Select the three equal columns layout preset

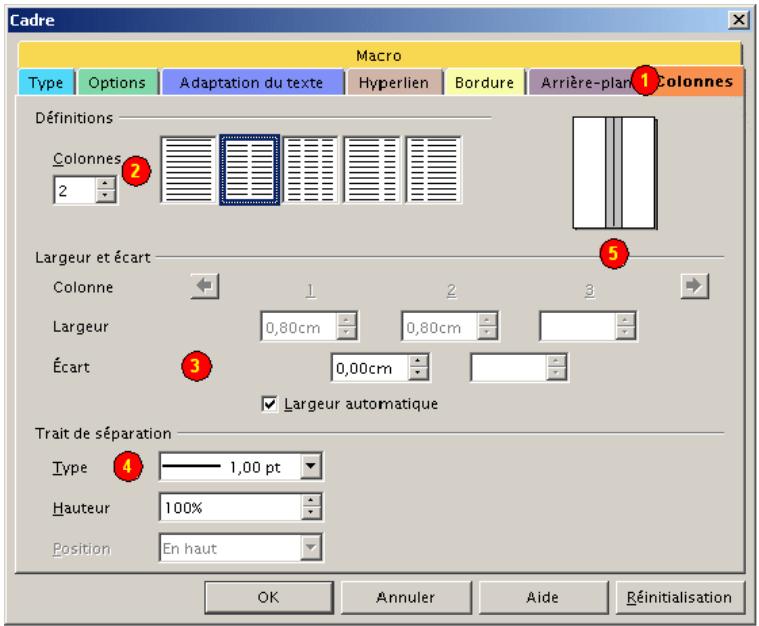point(310,169)
